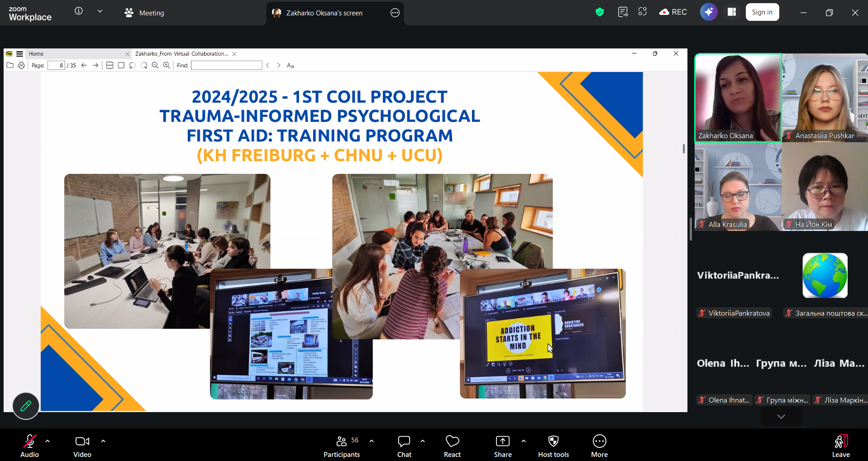Open the Chat panel
The image size is (868, 461).
point(404,447)
